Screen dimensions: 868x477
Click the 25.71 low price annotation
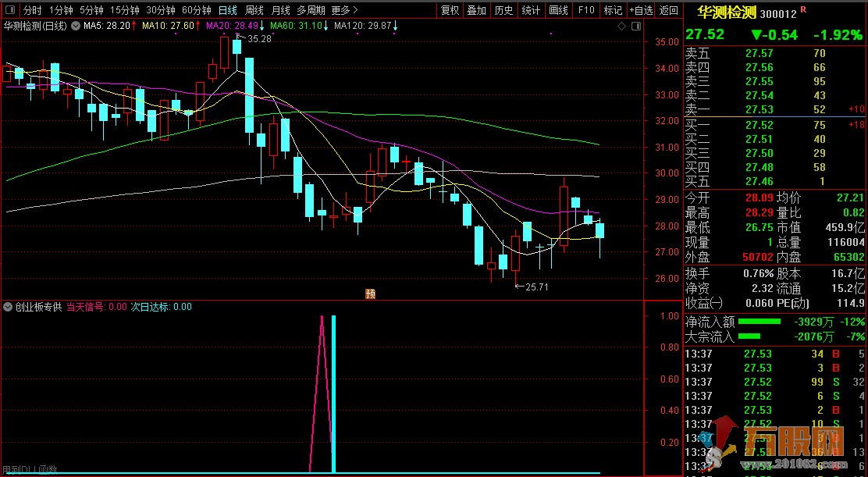coord(536,287)
